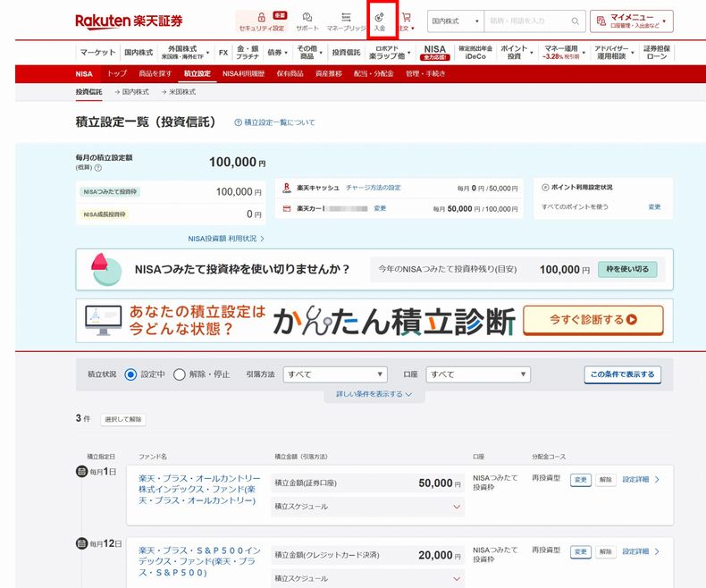Open the マネーブリッジ icon
Viewport: 706px width, 588px height.
tap(346, 17)
